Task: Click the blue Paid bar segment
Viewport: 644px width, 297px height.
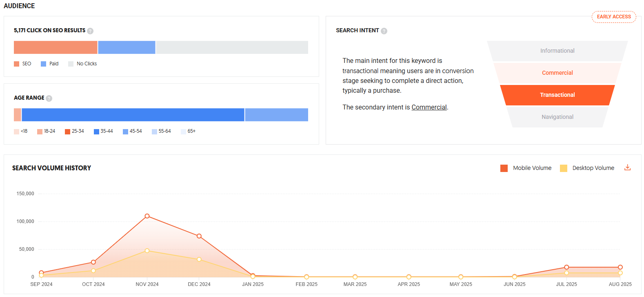Action: 127,47
